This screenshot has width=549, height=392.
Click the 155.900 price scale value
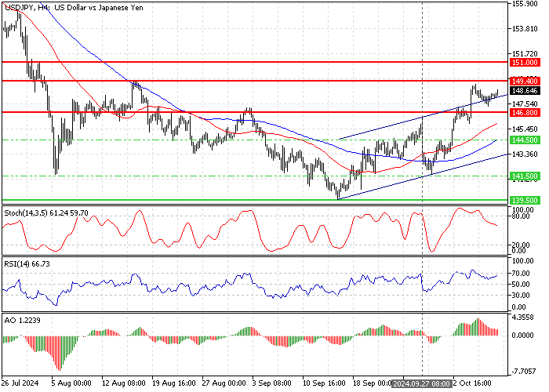point(525,4)
